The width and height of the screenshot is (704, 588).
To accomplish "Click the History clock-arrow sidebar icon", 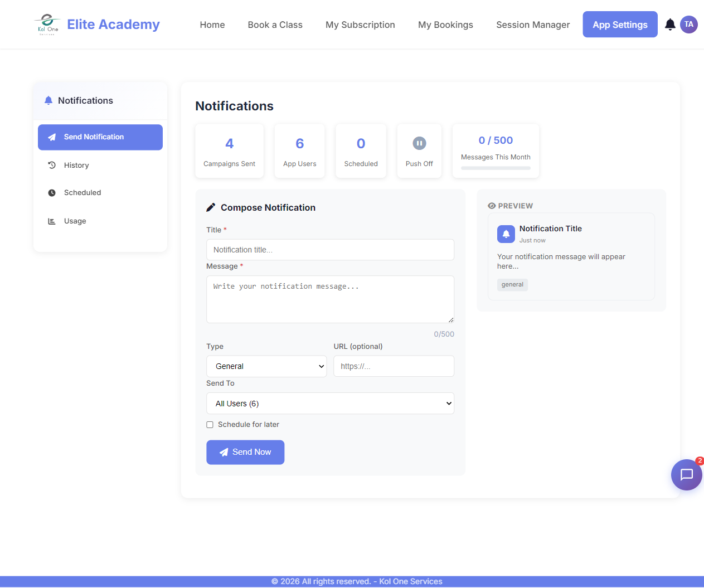I will [52, 166].
